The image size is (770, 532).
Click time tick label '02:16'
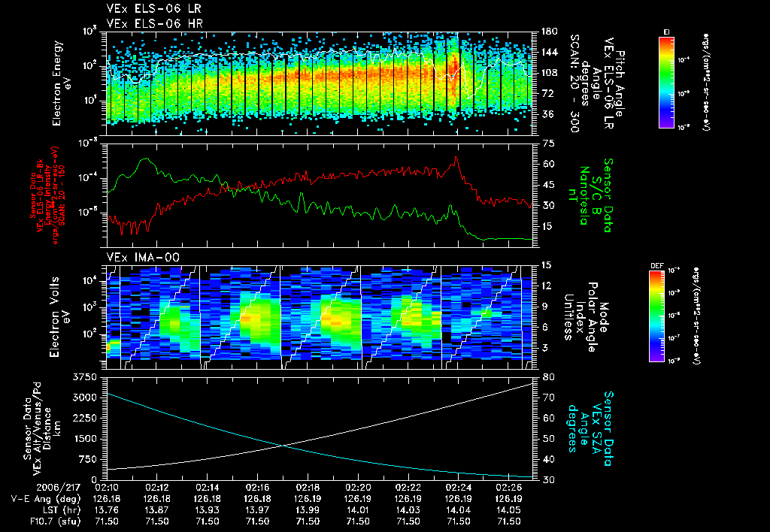(257, 488)
